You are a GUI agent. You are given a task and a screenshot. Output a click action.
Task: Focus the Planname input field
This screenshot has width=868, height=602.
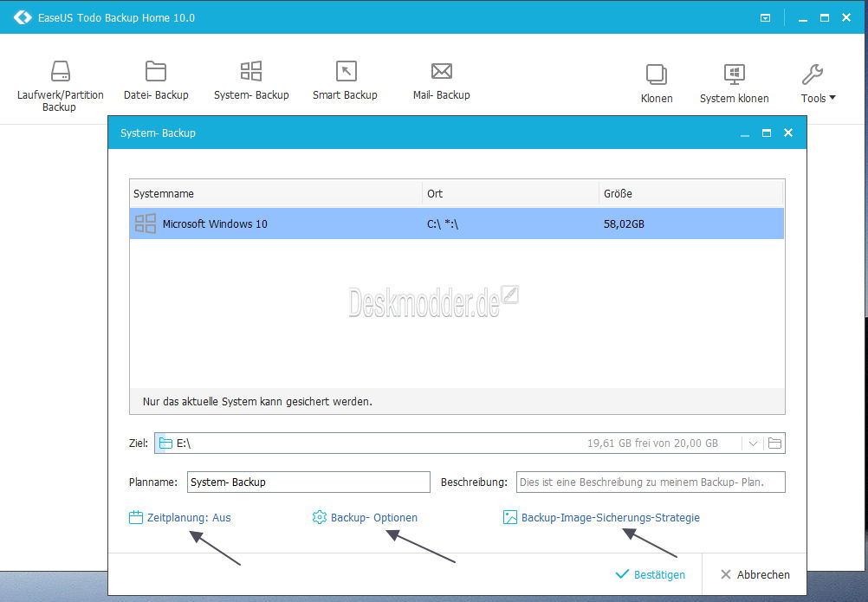coord(308,482)
